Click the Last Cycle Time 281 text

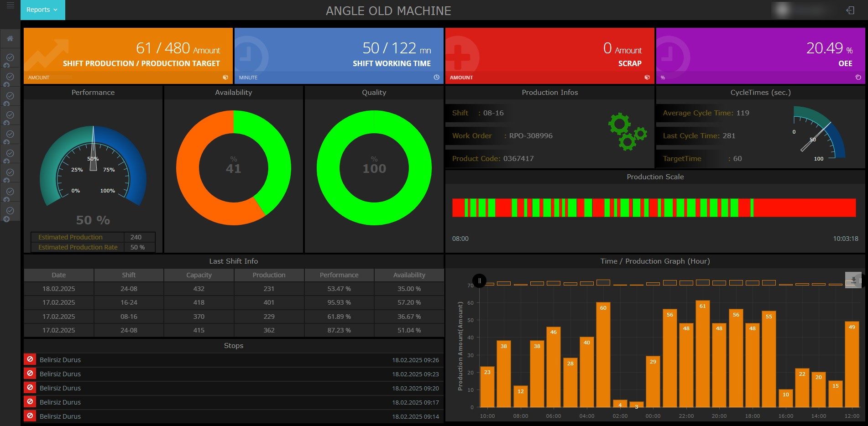699,135
